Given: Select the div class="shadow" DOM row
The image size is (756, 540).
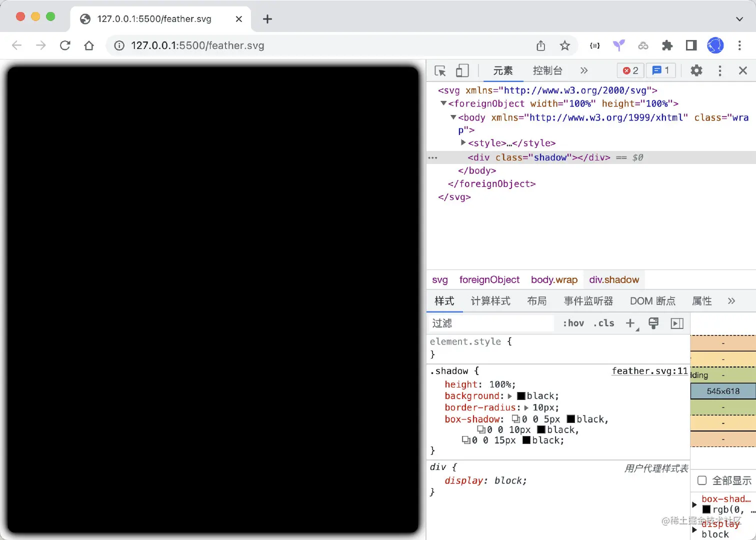Looking at the screenshot, I should pos(591,157).
